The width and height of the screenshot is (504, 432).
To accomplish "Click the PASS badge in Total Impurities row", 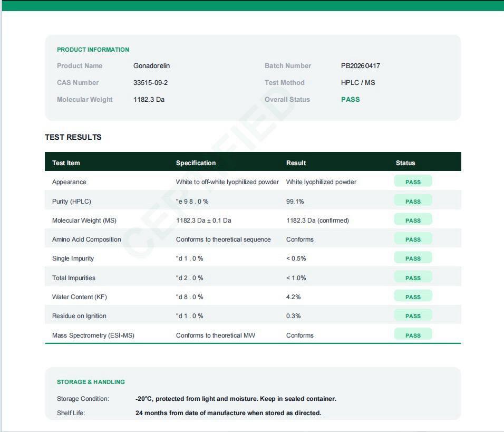I will click(413, 277).
